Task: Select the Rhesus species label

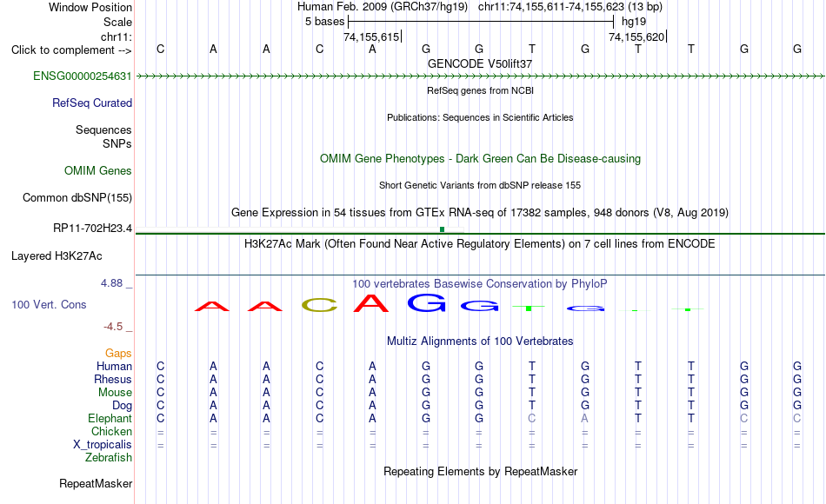Action: tap(113, 379)
